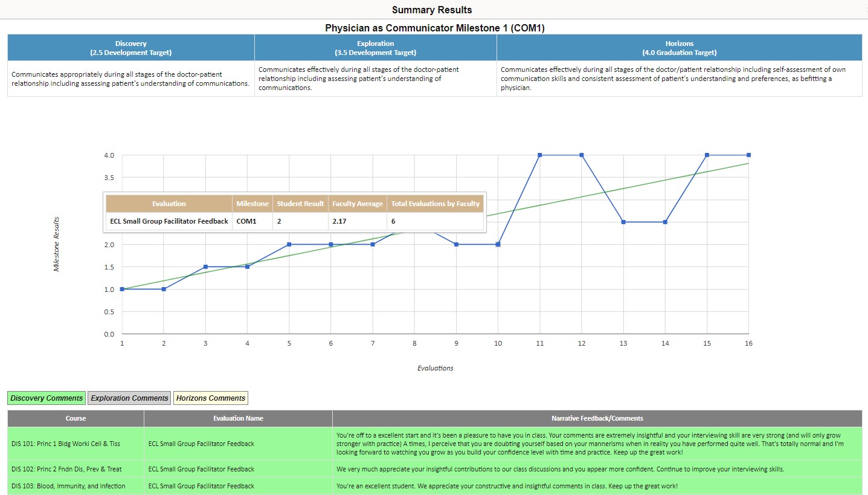The height and width of the screenshot is (495, 868).
Task: Select the Discovery Comments tab
Action: pos(47,398)
